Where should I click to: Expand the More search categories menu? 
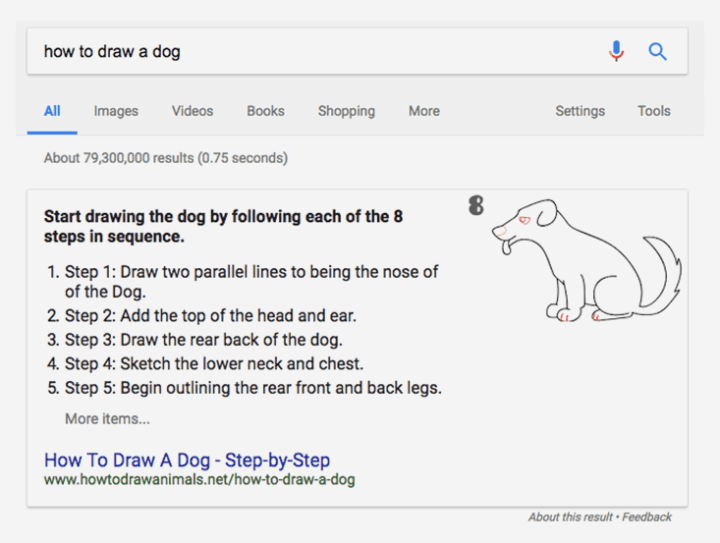424,111
